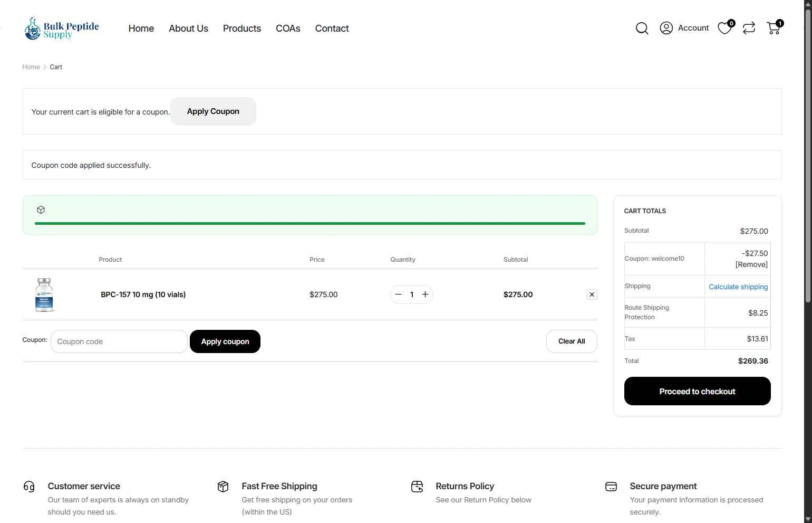
Task: Click the BPC-157 10 mg product name
Action: tap(143, 294)
